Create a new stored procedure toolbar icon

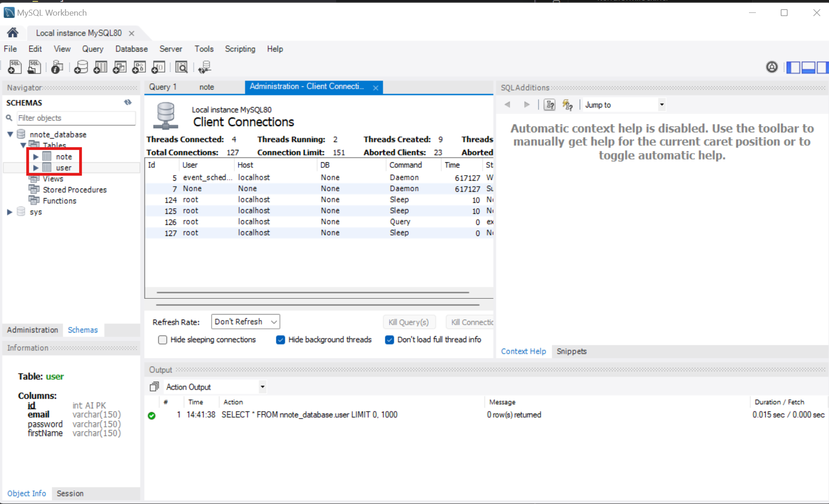139,67
